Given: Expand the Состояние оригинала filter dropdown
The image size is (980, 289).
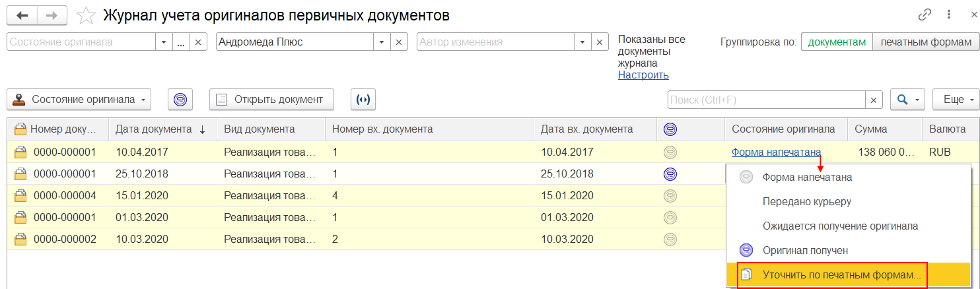Looking at the screenshot, I should click(164, 42).
